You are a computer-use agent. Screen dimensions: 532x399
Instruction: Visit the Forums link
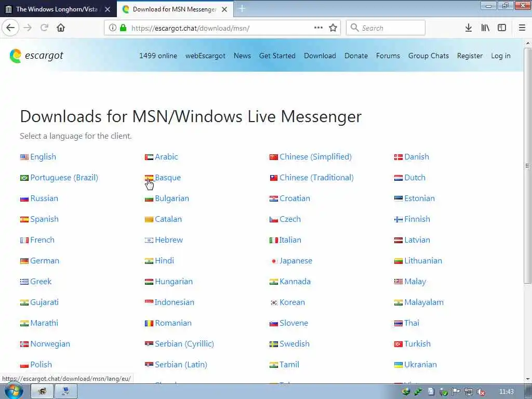(388, 56)
